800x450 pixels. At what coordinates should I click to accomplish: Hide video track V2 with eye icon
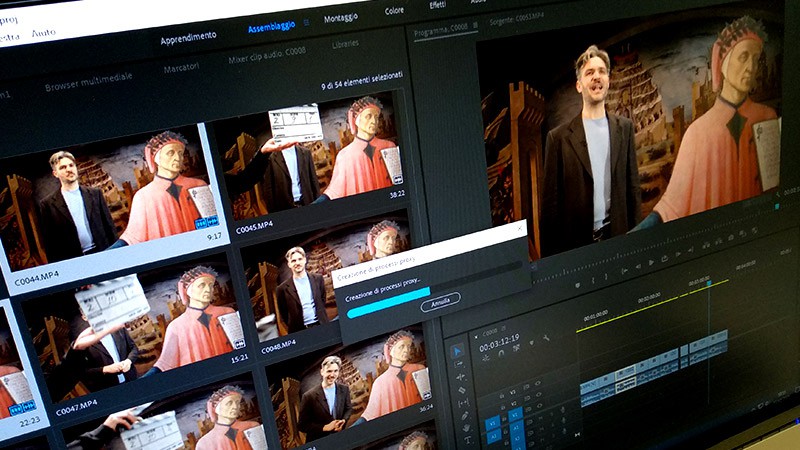point(539,394)
